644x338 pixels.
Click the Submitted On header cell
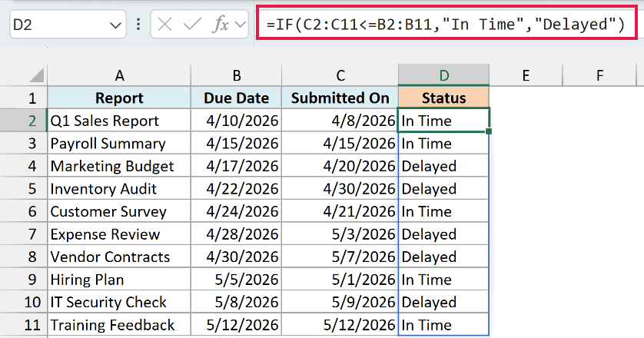click(340, 98)
